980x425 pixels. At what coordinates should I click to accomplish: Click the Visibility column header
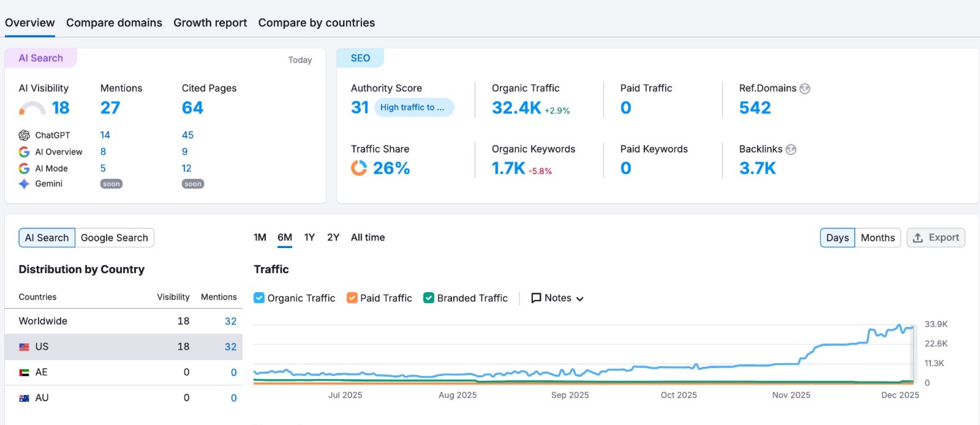(x=173, y=297)
